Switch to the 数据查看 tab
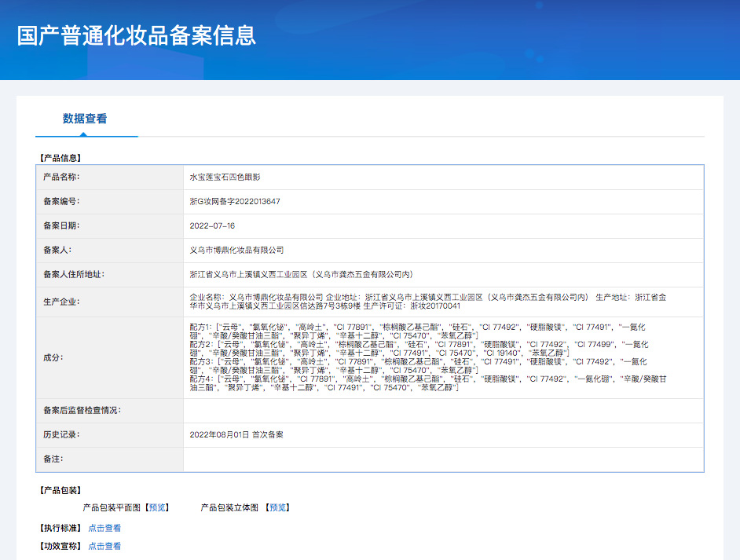The image size is (740, 560). [85, 119]
